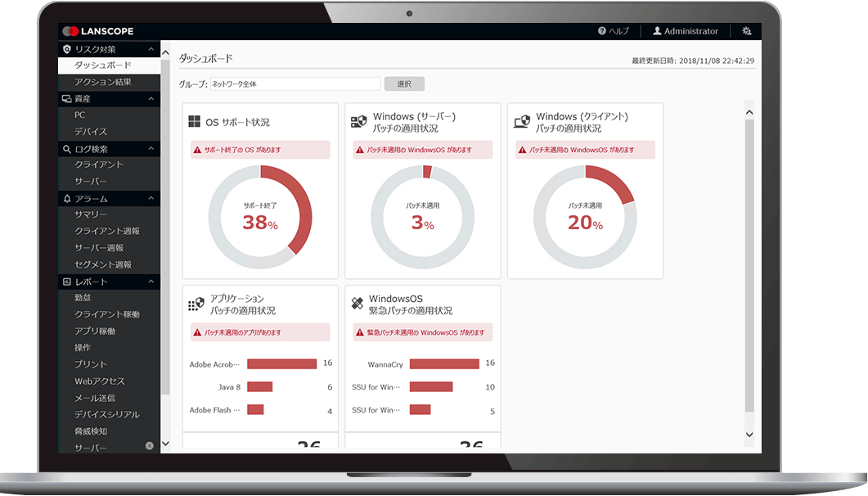Screen dimensions: 868x496
Task: Open the クライアント稼働 report
Action: tap(109, 314)
